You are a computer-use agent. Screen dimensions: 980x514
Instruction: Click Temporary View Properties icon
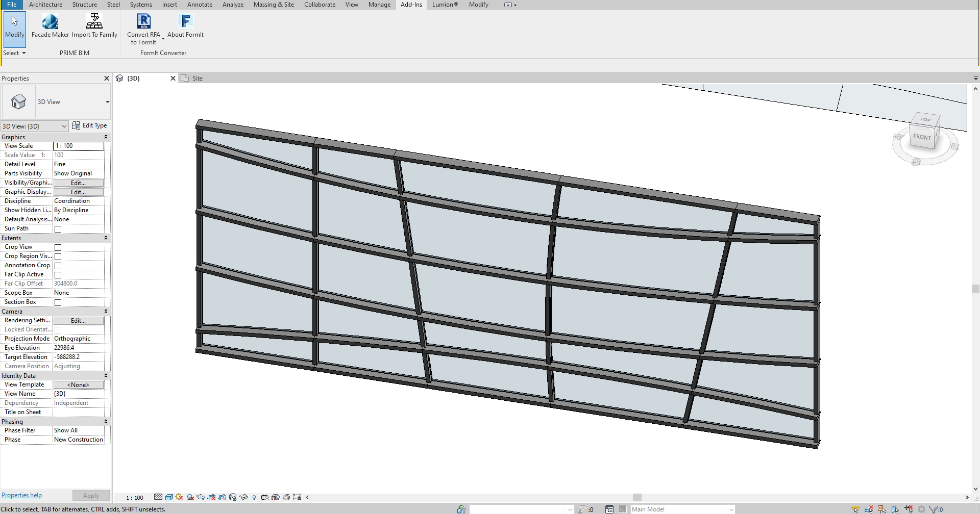coord(265,497)
